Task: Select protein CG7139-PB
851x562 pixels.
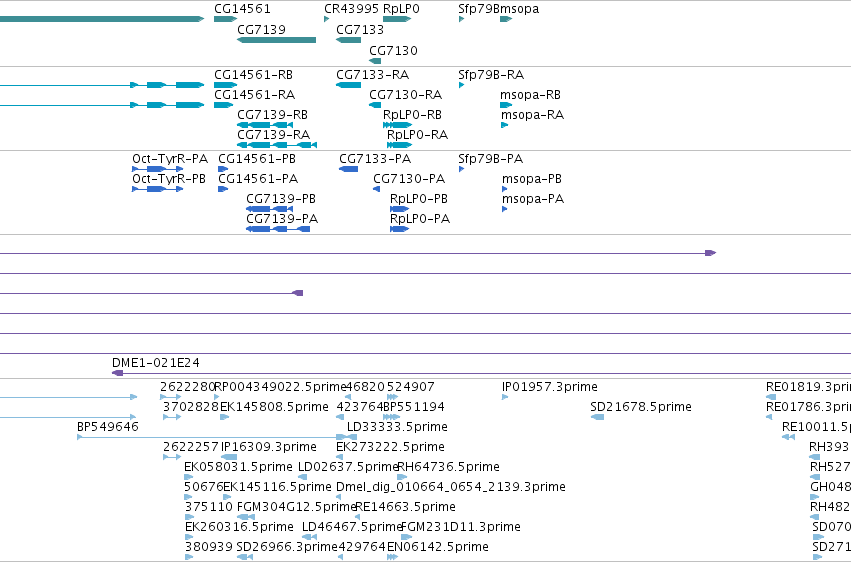Action: [x=281, y=199]
